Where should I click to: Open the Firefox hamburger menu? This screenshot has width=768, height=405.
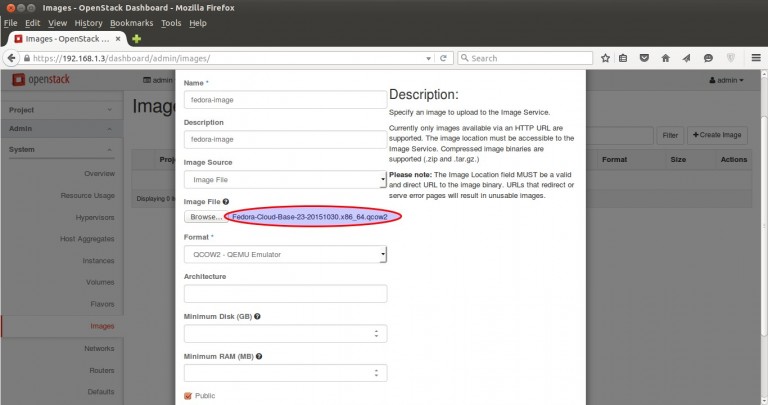755,59
